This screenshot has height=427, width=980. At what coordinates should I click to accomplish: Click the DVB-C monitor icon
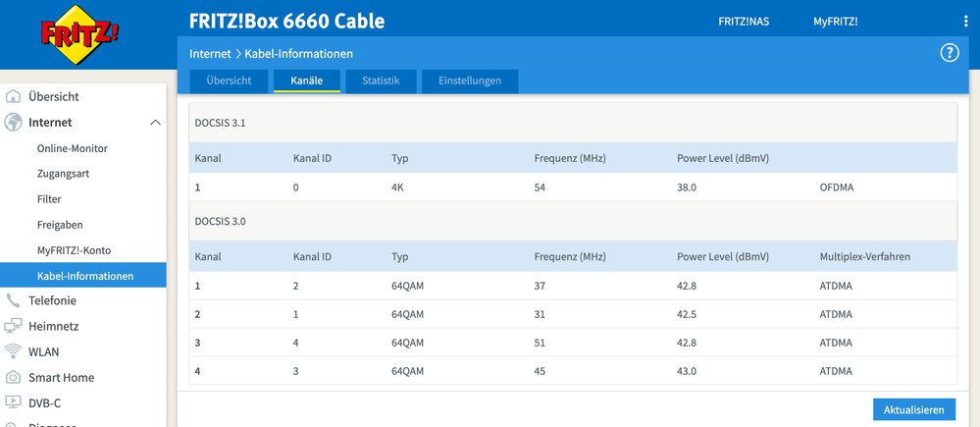tap(13, 403)
